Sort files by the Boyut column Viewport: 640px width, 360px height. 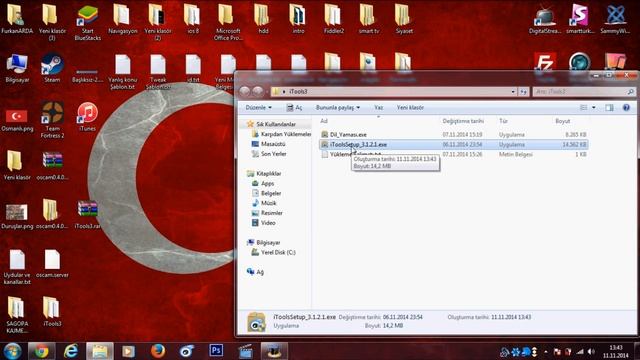coord(562,121)
